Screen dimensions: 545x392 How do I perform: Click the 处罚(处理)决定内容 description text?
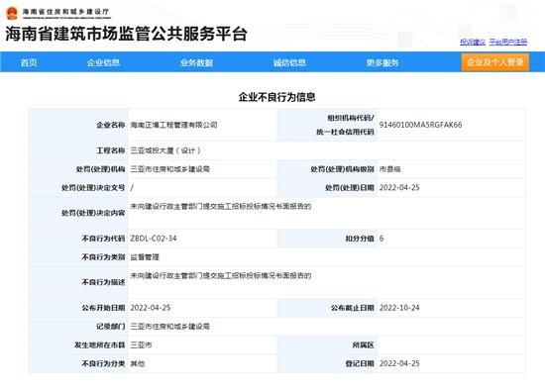pyautogui.click(x=221, y=207)
